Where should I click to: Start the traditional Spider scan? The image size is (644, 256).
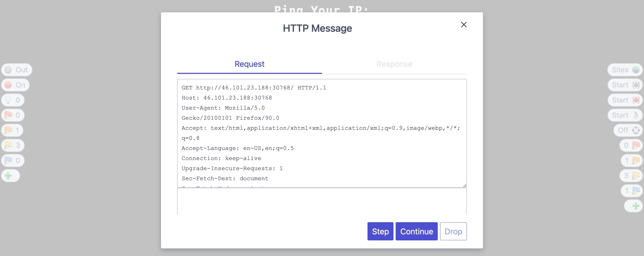click(x=625, y=85)
